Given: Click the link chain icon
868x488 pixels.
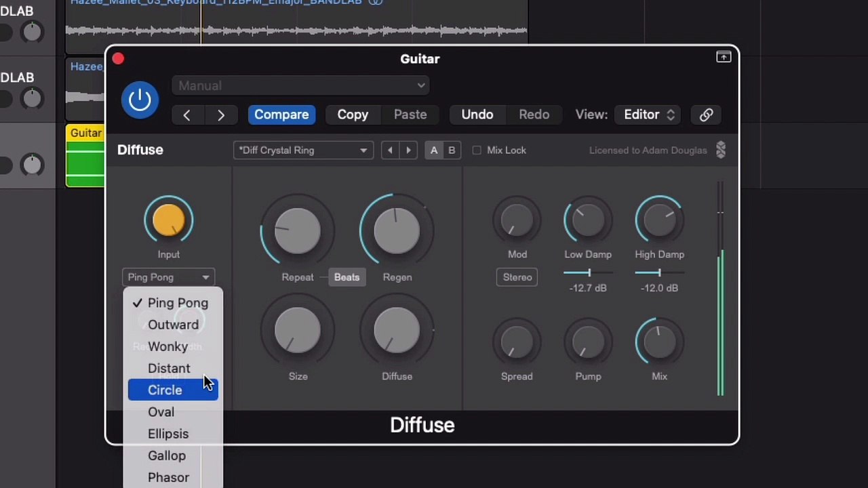Looking at the screenshot, I should click(706, 115).
